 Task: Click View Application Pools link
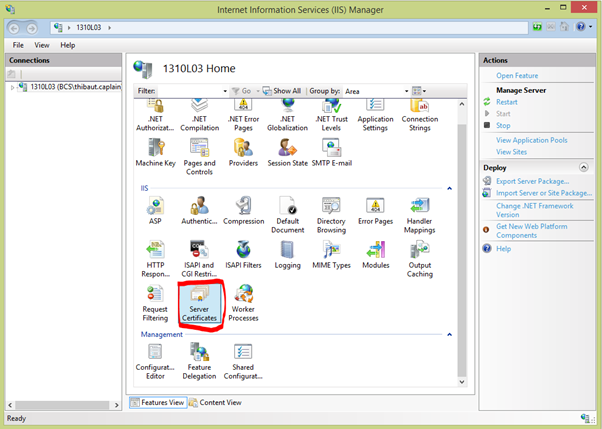(x=531, y=140)
